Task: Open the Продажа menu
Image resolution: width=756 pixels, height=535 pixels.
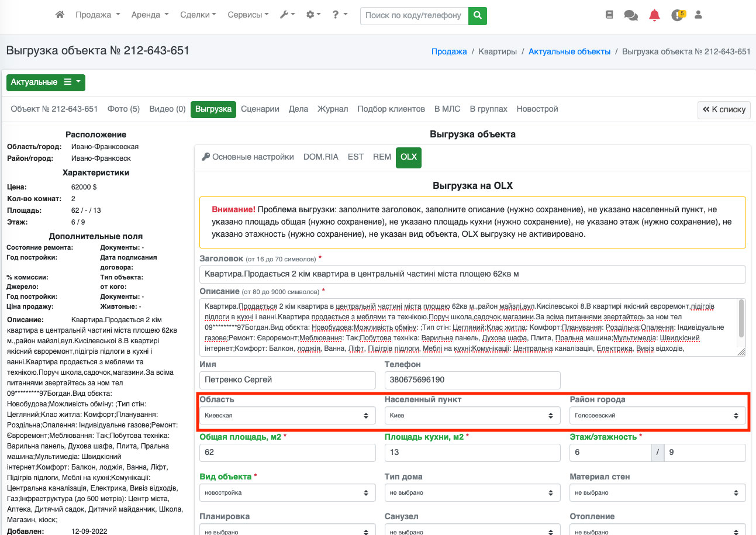Action: (x=98, y=15)
